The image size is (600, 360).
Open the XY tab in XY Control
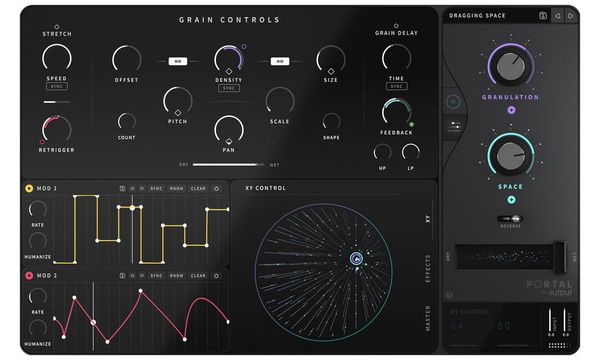click(428, 219)
